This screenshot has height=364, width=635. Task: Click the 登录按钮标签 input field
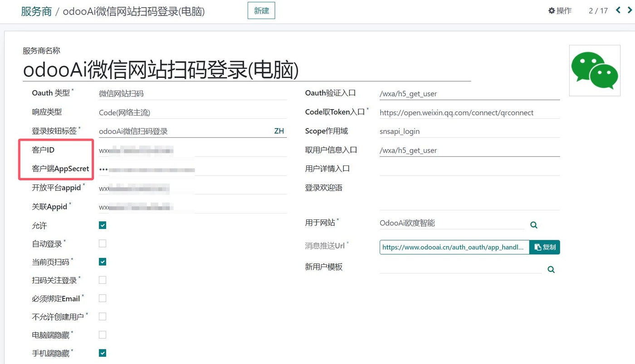tap(185, 131)
